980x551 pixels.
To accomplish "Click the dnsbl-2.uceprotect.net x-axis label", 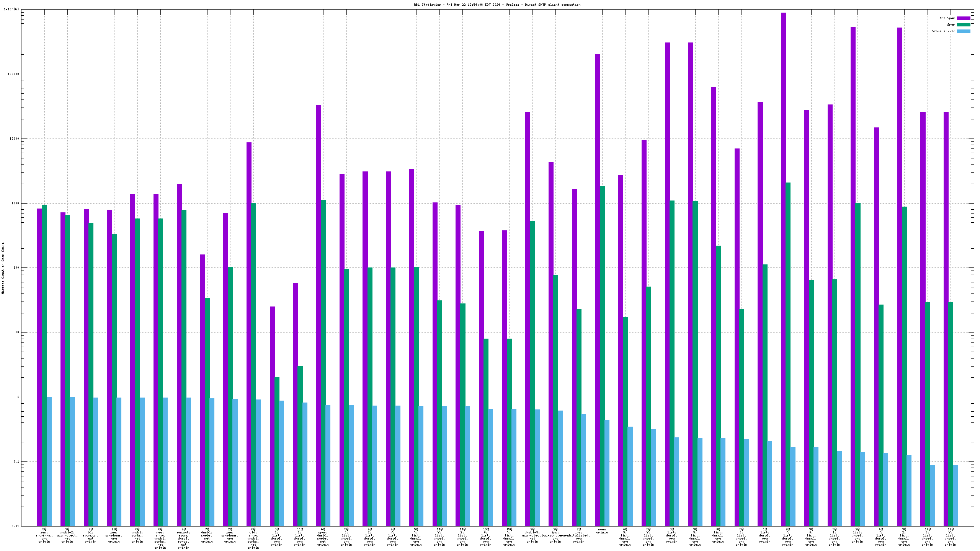I will coord(67,535).
